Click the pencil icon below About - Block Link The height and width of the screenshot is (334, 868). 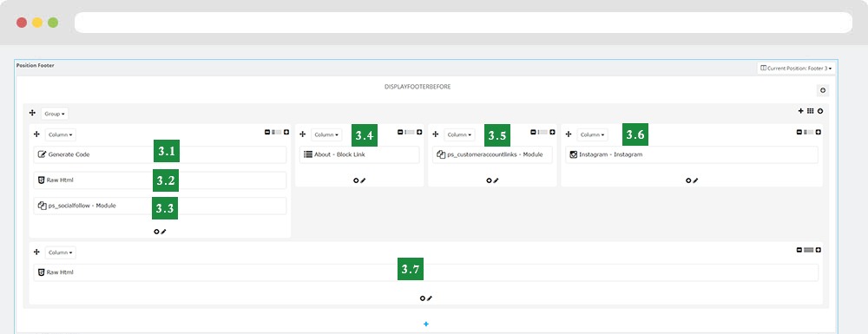point(363,180)
